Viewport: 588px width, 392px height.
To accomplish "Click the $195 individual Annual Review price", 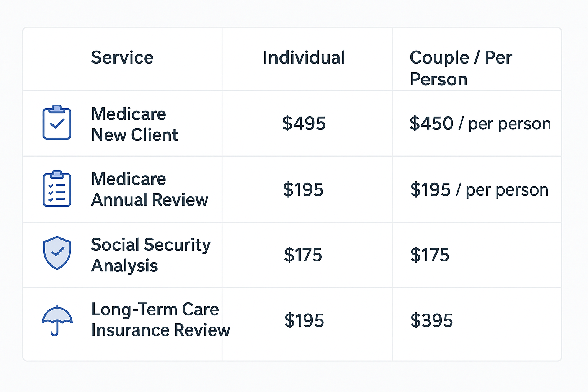I will pyautogui.click(x=303, y=190).
